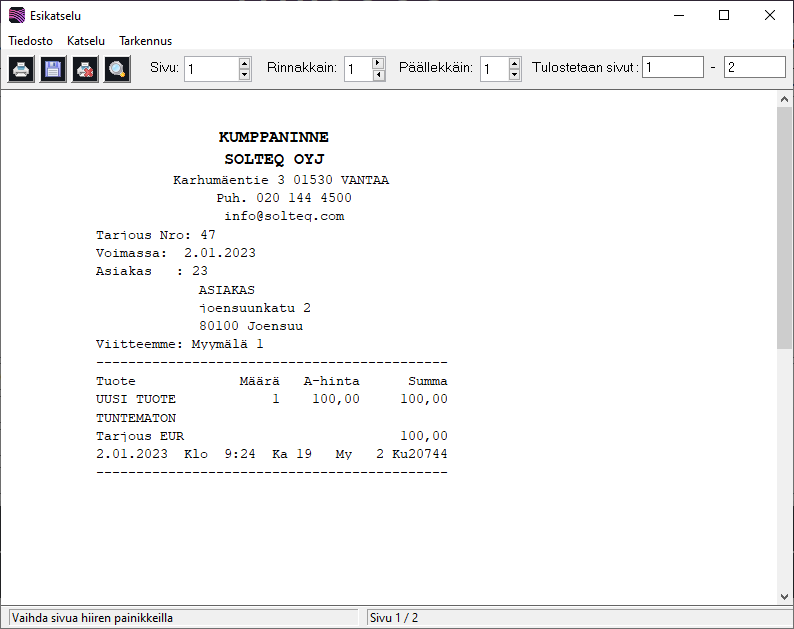
Task: Open the Katselu menu
Action: click(86, 41)
